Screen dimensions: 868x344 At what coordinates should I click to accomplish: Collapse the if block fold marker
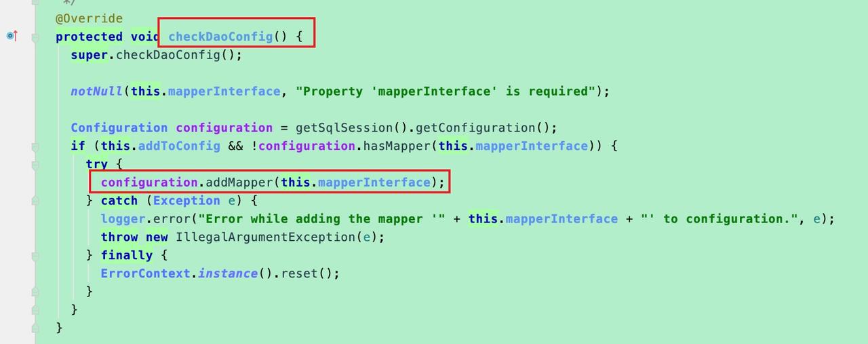[35, 146]
